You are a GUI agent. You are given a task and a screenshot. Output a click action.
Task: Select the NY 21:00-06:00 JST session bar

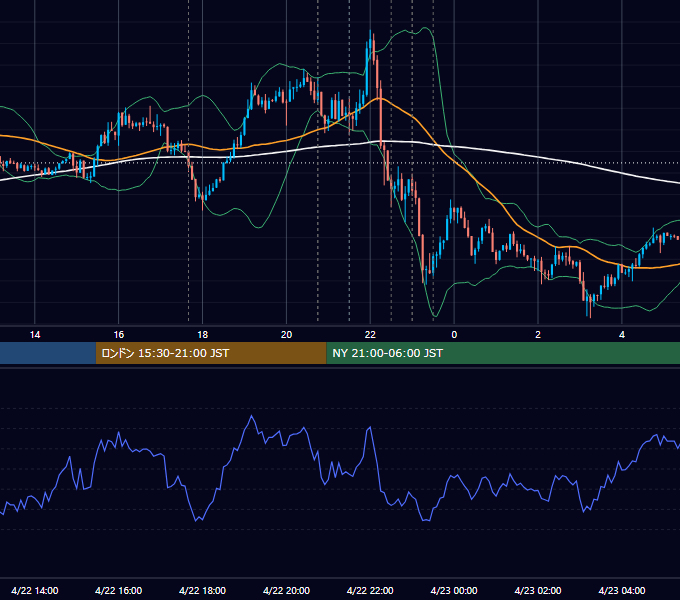pyautogui.click(x=503, y=353)
